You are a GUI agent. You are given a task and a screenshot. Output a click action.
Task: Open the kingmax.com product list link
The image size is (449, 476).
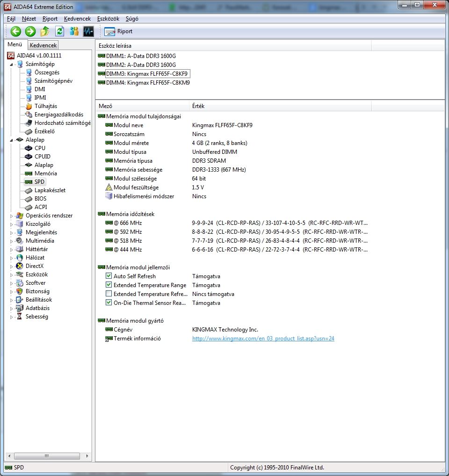click(263, 339)
